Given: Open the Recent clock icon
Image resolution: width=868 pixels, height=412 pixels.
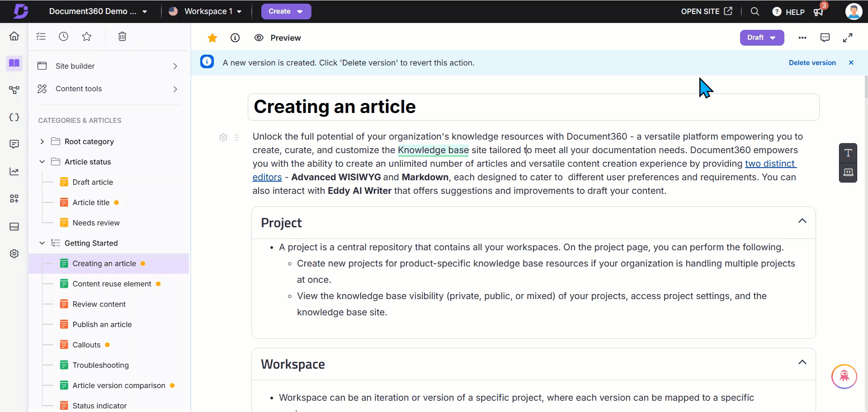Looking at the screenshot, I should click(64, 37).
